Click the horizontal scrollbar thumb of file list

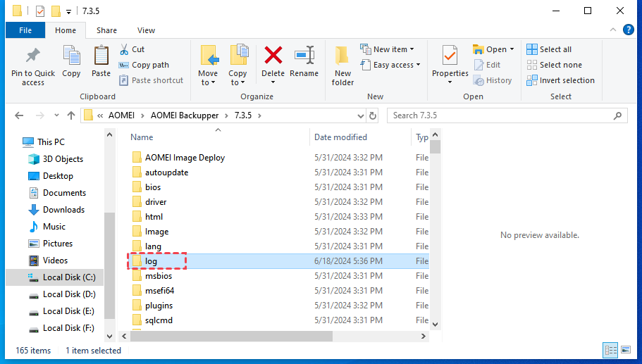231,336
